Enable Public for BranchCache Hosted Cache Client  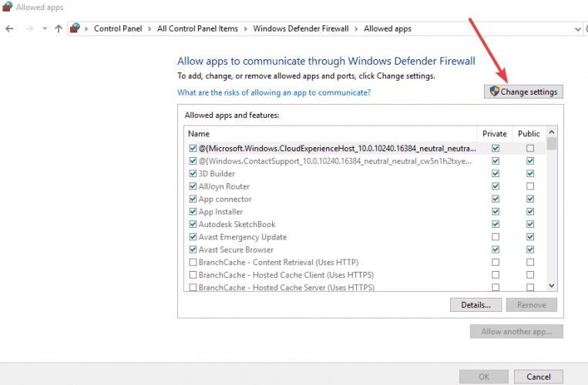[x=530, y=275]
